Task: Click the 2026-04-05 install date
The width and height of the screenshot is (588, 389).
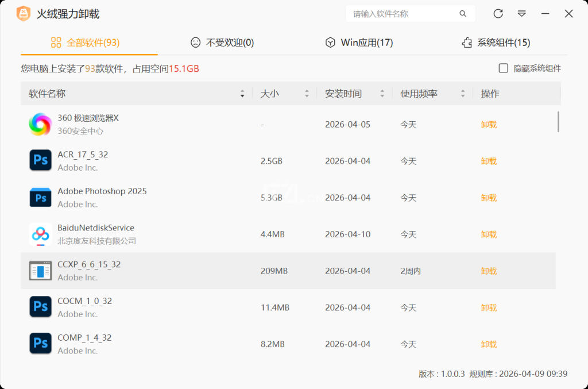Action: [347, 125]
